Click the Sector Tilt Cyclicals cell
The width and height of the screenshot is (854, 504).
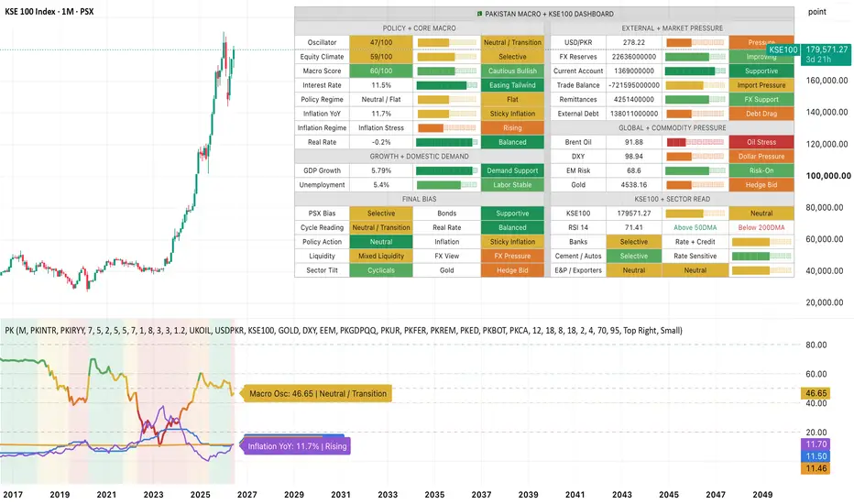tap(381, 270)
